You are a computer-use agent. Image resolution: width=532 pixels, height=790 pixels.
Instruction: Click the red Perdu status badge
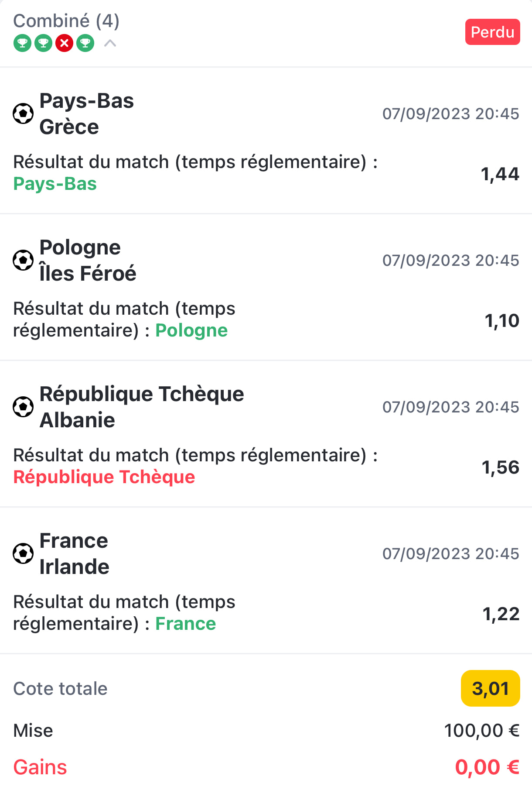492,32
